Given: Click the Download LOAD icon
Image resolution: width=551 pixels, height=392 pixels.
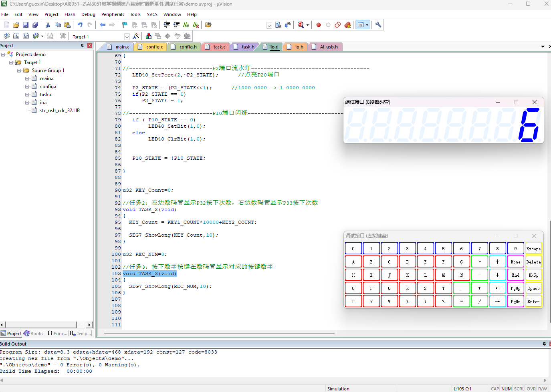Looking at the screenshot, I should [63, 36].
